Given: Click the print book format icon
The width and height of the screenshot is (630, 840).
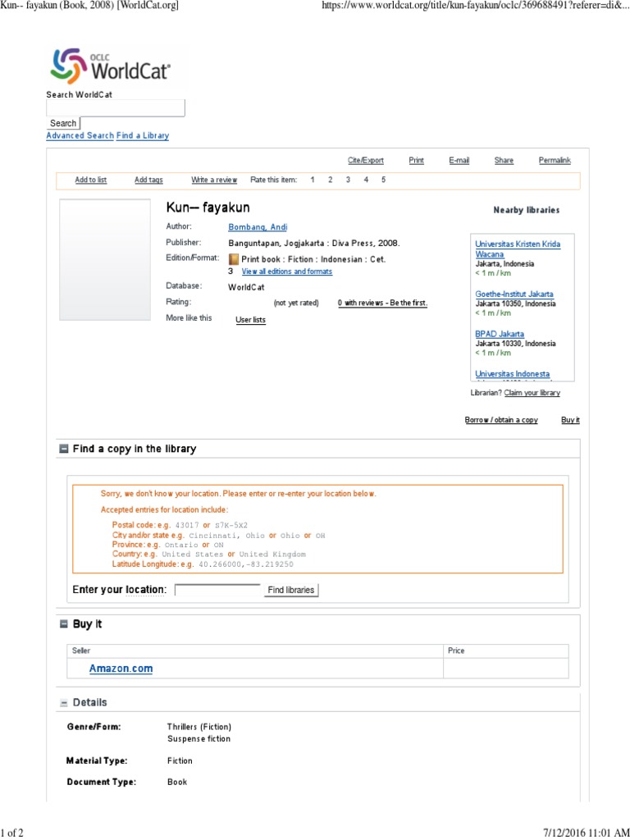Looking at the screenshot, I should click(x=233, y=259).
